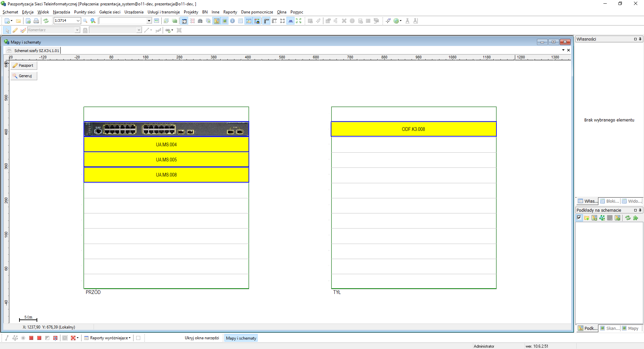Screen dimensions: 644x349
Task: Open the Raporty menu
Action: click(230, 12)
